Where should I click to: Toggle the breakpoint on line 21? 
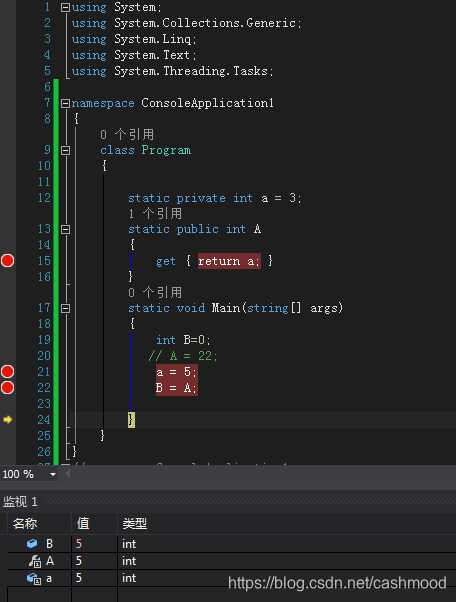click(x=7, y=371)
